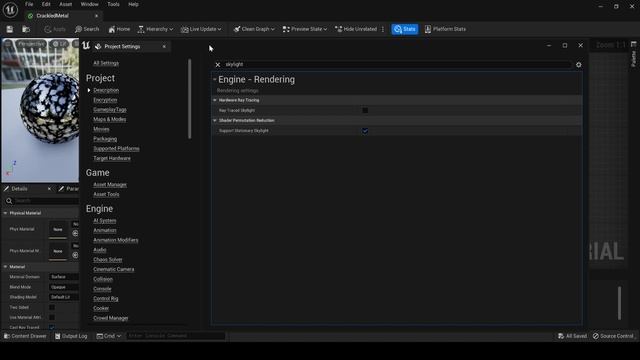Open the Blend Mode dropdown
Viewport: 640px width, 360px height.
click(64, 287)
